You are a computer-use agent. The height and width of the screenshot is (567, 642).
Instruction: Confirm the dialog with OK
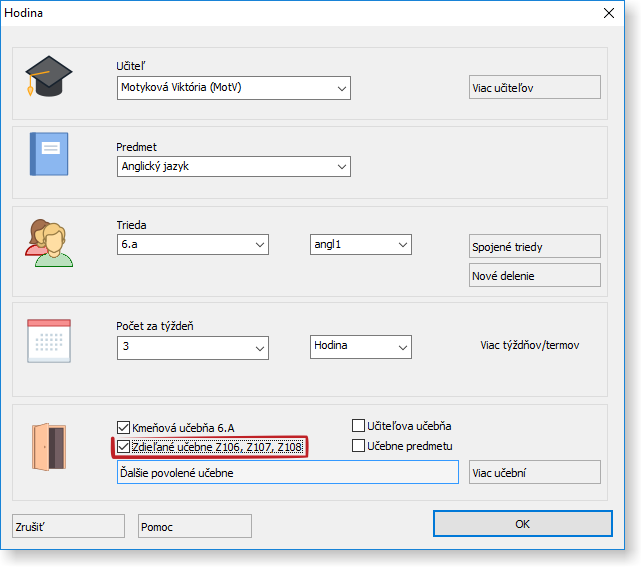(x=522, y=524)
